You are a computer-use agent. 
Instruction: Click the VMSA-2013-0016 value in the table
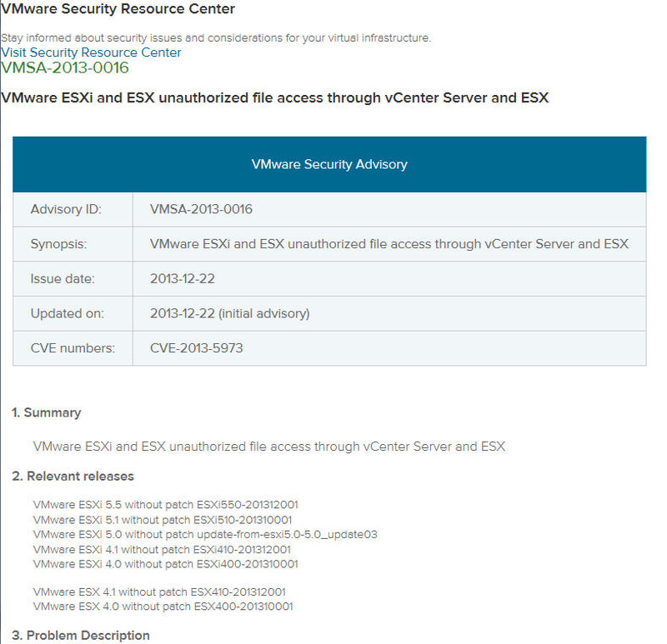coord(201,209)
